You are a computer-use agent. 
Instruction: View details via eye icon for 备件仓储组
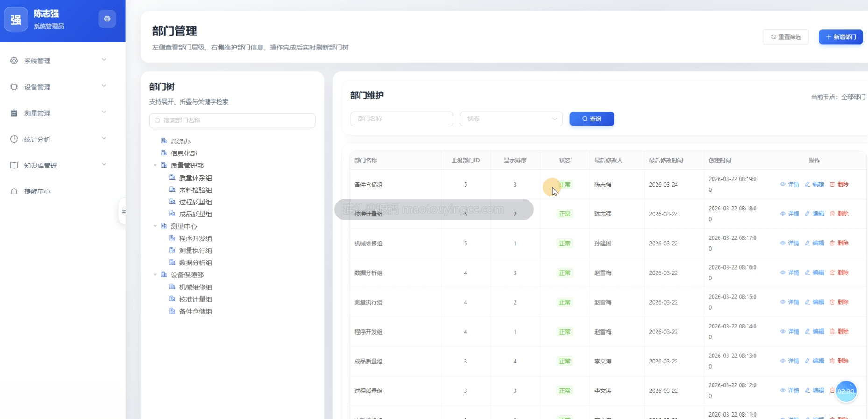(x=783, y=184)
